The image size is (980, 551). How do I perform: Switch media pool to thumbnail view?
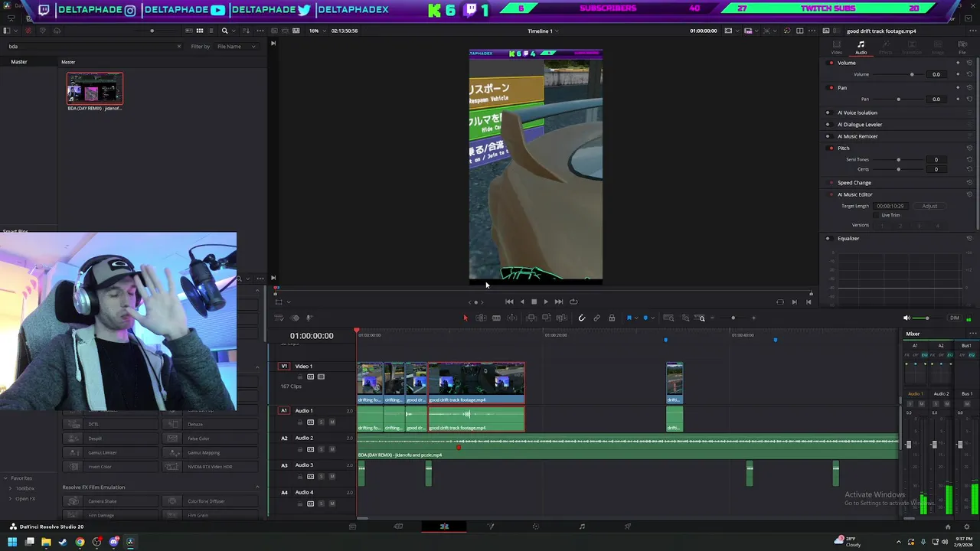(200, 31)
